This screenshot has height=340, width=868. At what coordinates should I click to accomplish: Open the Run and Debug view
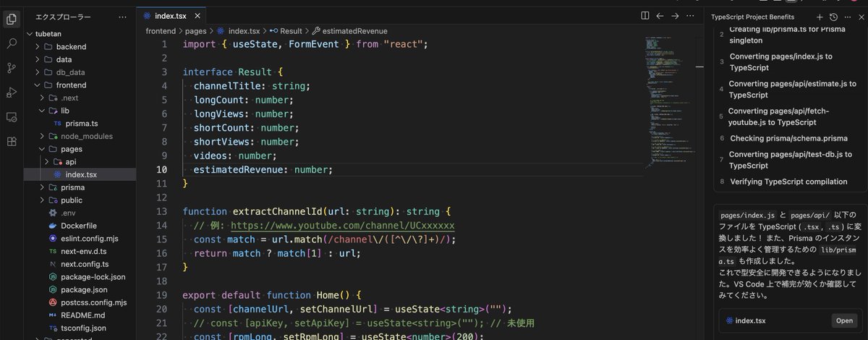click(12, 93)
